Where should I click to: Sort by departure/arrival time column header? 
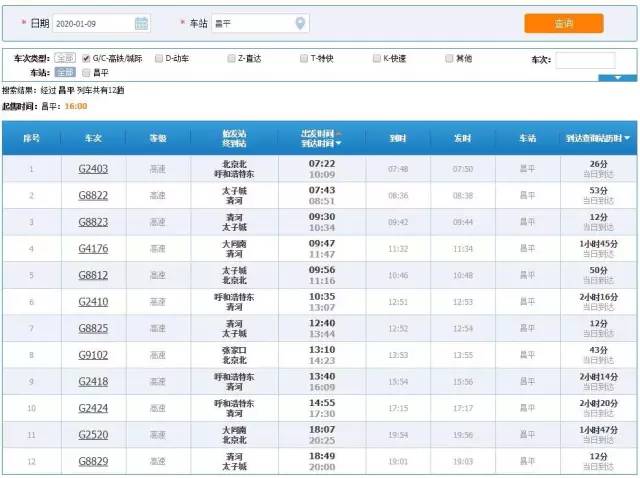(322, 138)
